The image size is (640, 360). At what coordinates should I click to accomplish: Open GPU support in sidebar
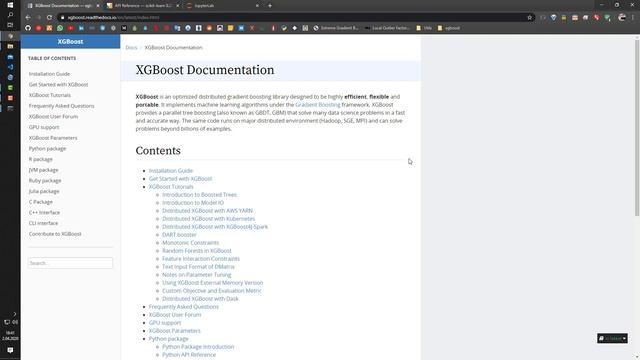click(x=44, y=127)
